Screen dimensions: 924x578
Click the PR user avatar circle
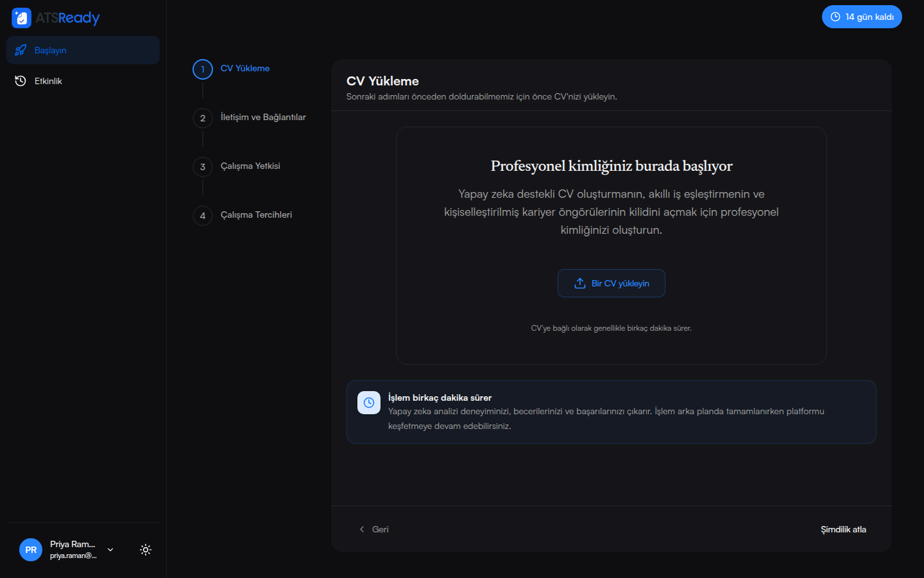31,550
